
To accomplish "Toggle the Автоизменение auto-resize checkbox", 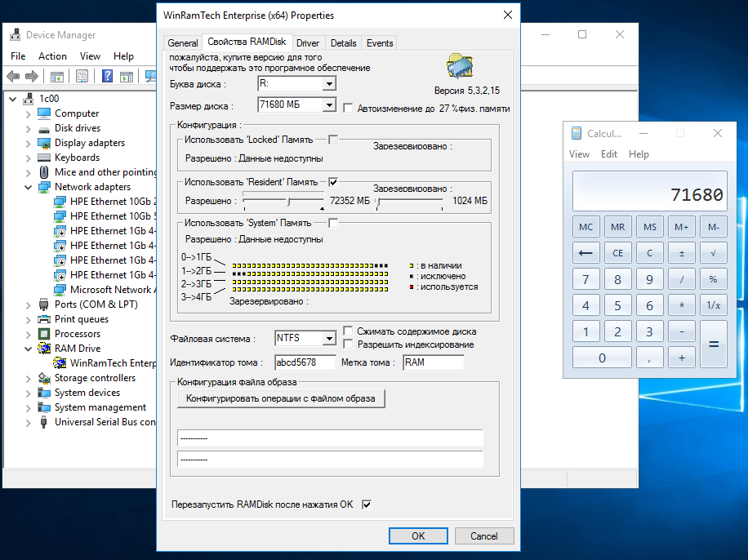I will pyautogui.click(x=348, y=109).
